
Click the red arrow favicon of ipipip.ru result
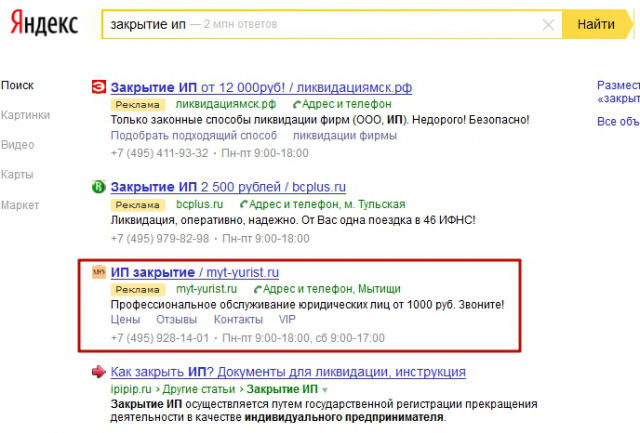(x=99, y=371)
